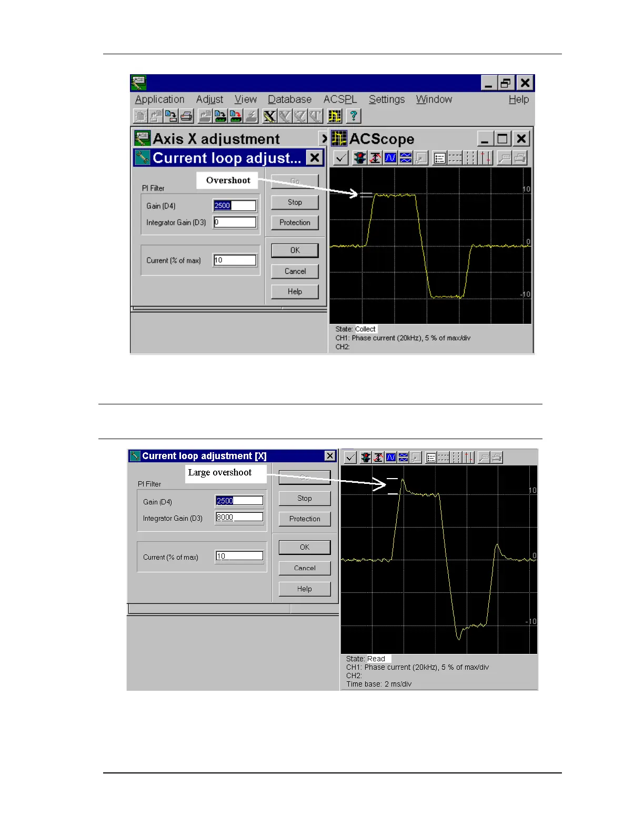Click Cancel in Current loop adjust... dialog
The width and height of the screenshot is (644, 834).
pos(295,271)
